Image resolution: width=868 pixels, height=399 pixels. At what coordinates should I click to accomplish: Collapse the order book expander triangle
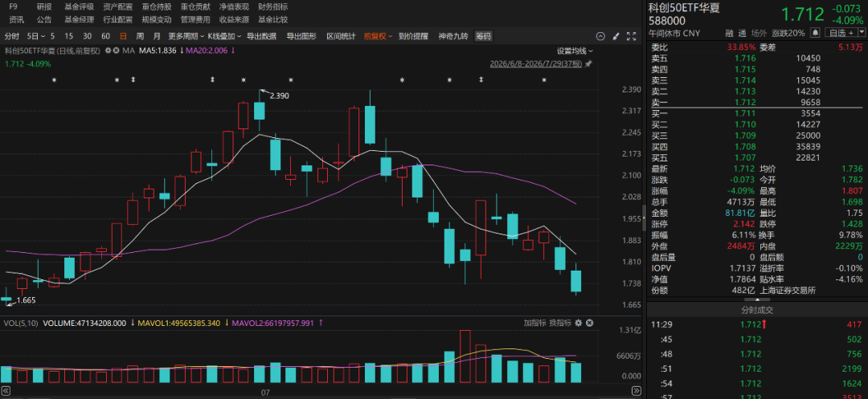pyautogui.click(x=758, y=299)
